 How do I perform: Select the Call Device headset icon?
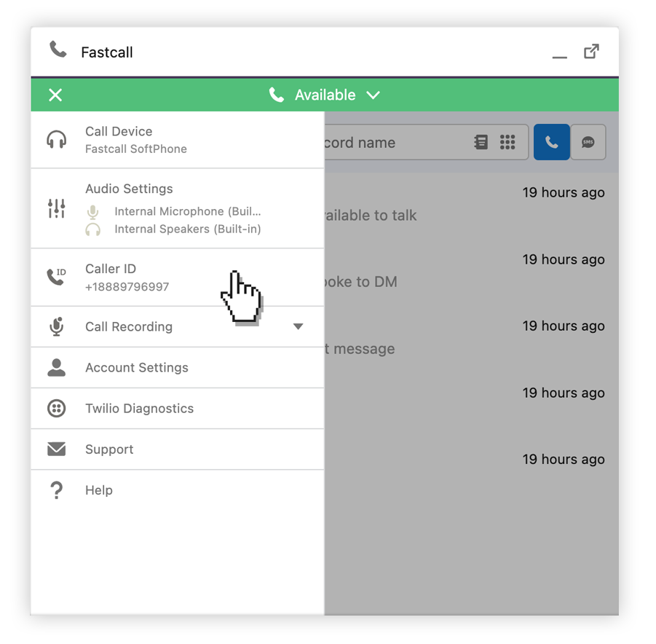[x=57, y=138]
